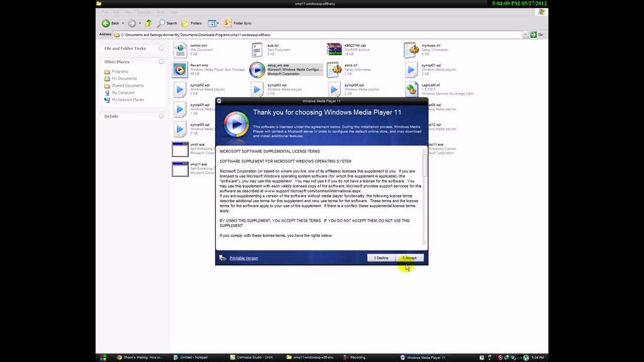
Task: Toggle the Folders pane button
Action: coord(191,23)
